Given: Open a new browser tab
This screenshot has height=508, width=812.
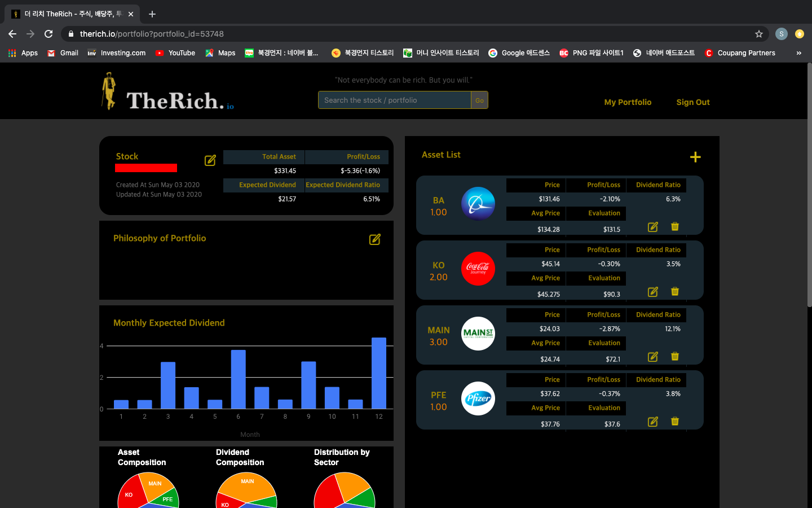Looking at the screenshot, I should point(152,14).
